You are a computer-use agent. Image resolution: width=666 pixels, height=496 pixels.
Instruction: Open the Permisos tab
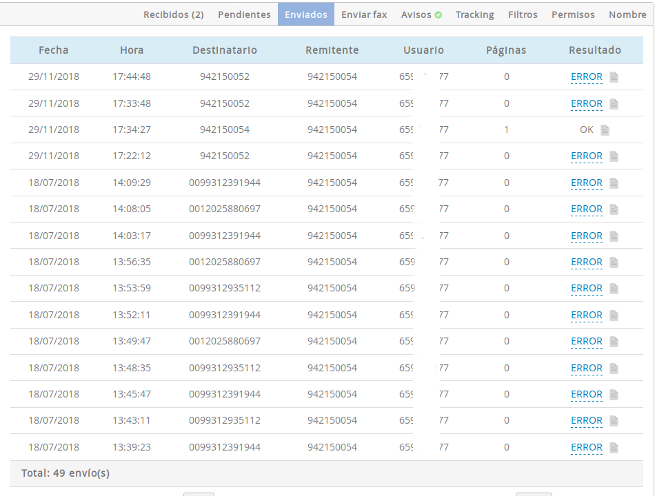tap(572, 15)
